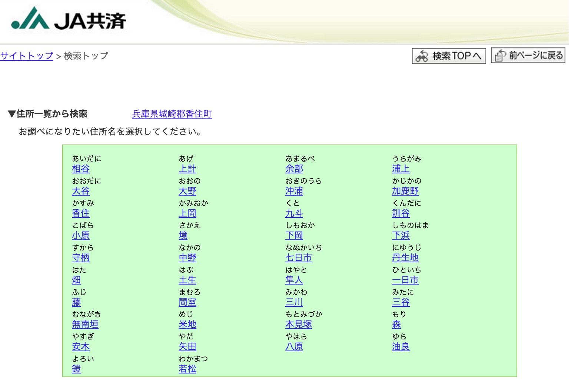Choose the 畑 address link

pyautogui.click(x=76, y=280)
